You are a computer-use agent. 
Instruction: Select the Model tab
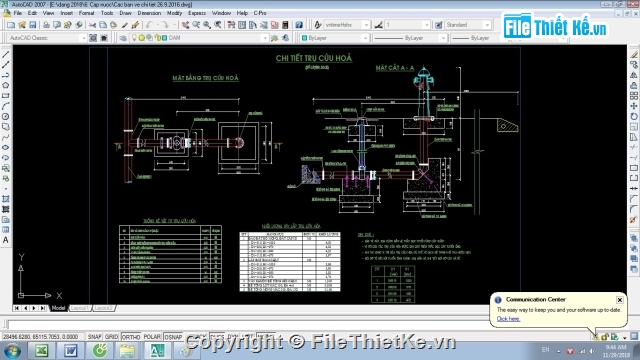[58, 308]
